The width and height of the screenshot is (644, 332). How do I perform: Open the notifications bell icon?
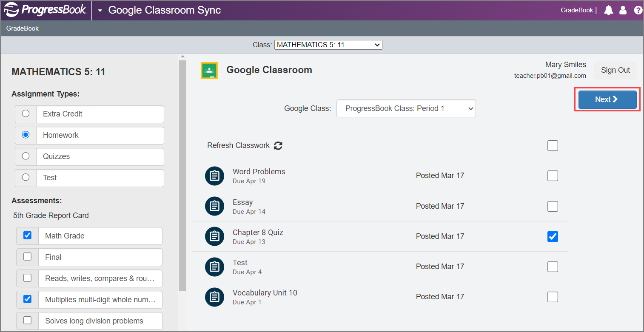pos(609,10)
